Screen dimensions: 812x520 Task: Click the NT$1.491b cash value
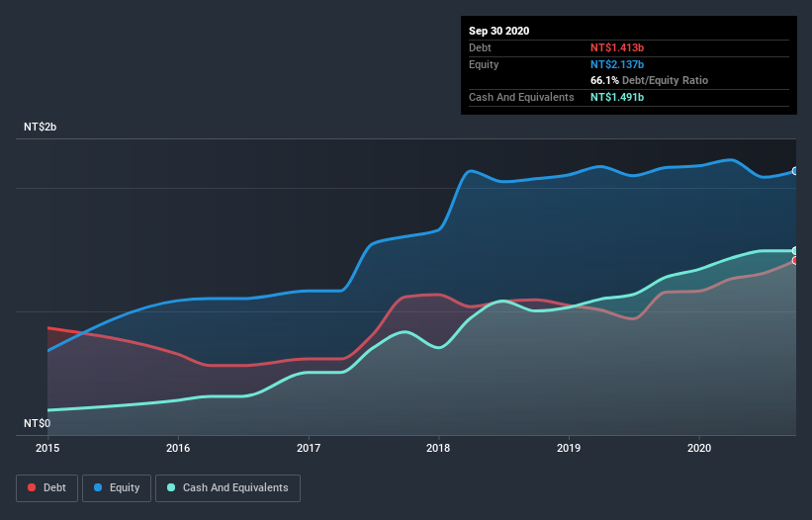pos(617,97)
